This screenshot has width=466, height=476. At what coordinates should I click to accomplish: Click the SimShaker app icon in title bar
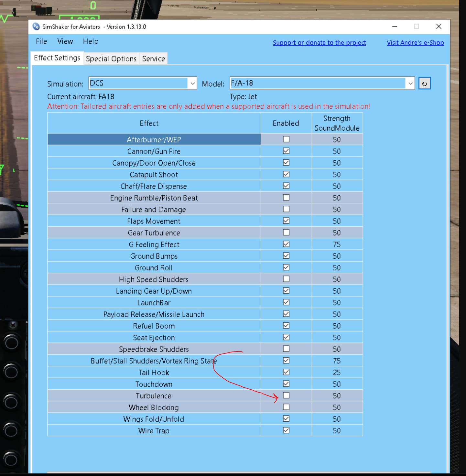pos(36,27)
